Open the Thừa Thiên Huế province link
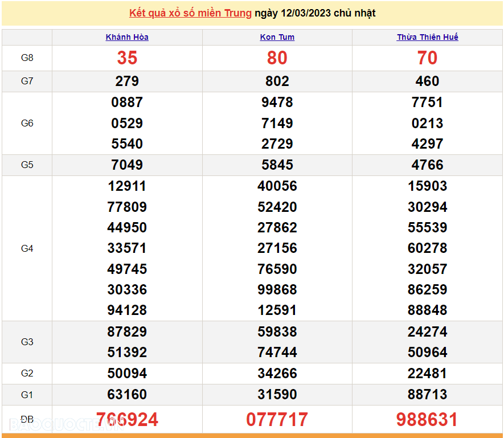 click(x=427, y=37)
